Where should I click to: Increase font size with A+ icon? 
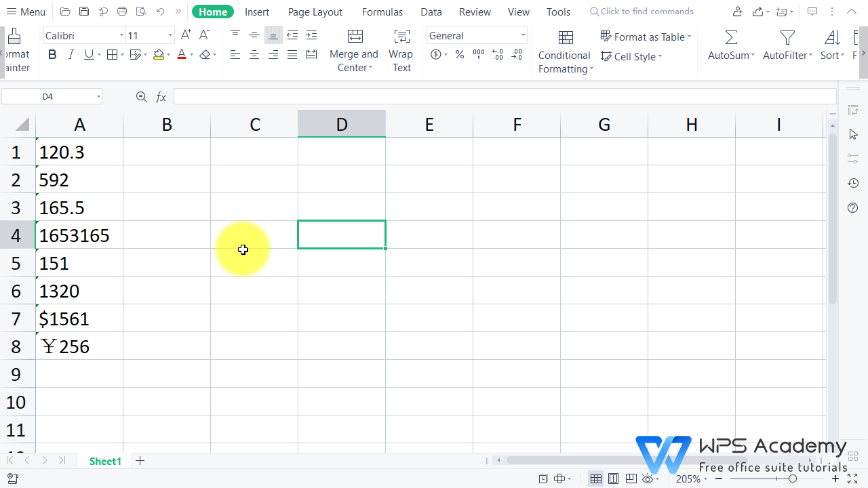click(x=186, y=35)
